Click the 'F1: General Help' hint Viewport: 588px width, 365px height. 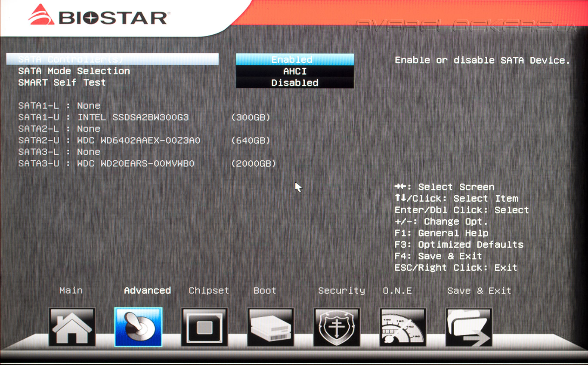tap(442, 233)
